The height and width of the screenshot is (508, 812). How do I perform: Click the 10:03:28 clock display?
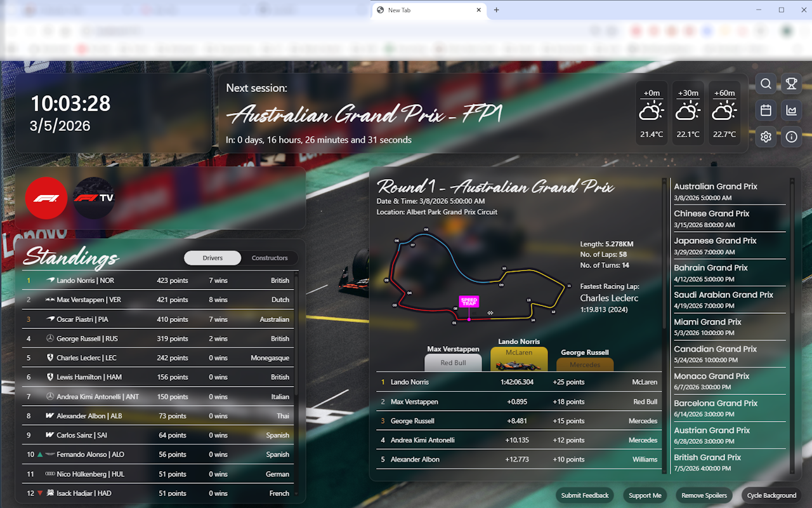coord(70,103)
